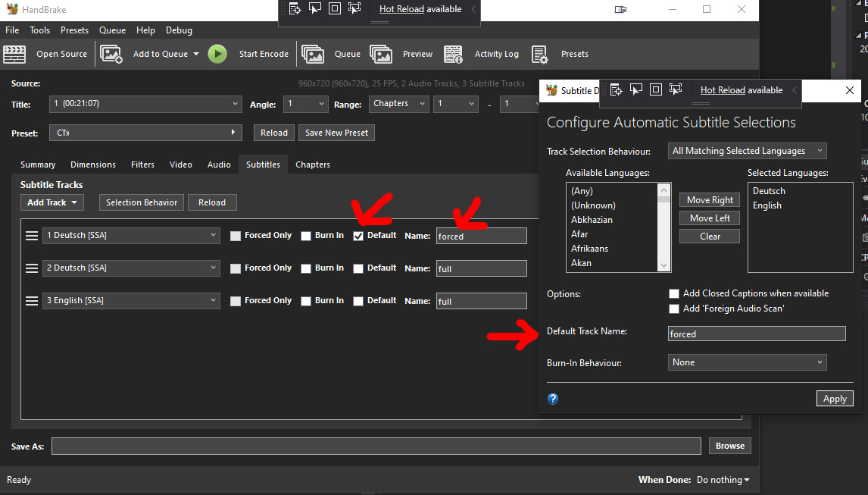This screenshot has width=868, height=495.
Task: Click Save New Preset button
Action: coord(336,133)
